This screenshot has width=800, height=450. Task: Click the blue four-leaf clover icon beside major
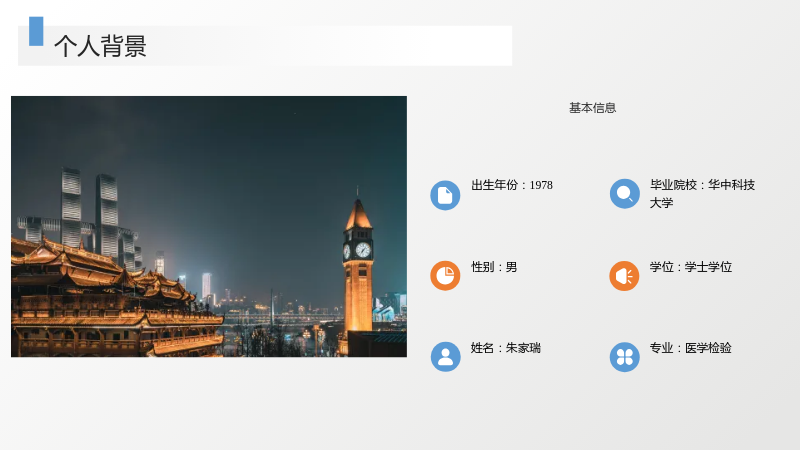tap(624, 357)
